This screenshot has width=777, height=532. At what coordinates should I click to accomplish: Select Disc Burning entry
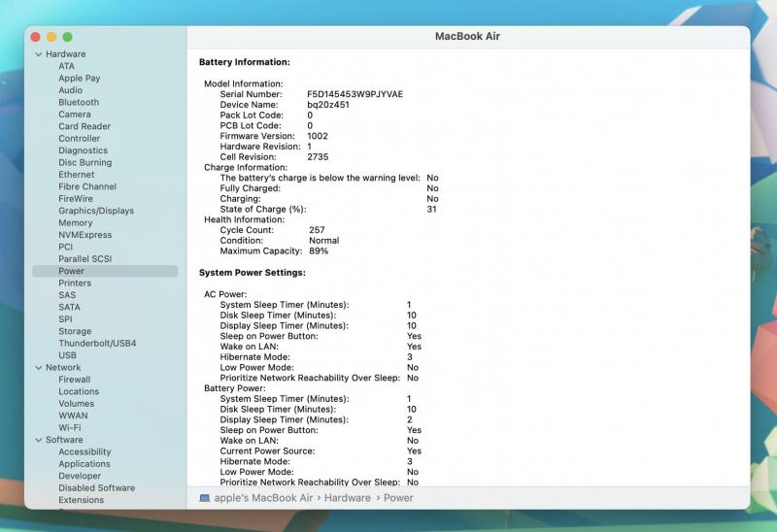(x=84, y=162)
